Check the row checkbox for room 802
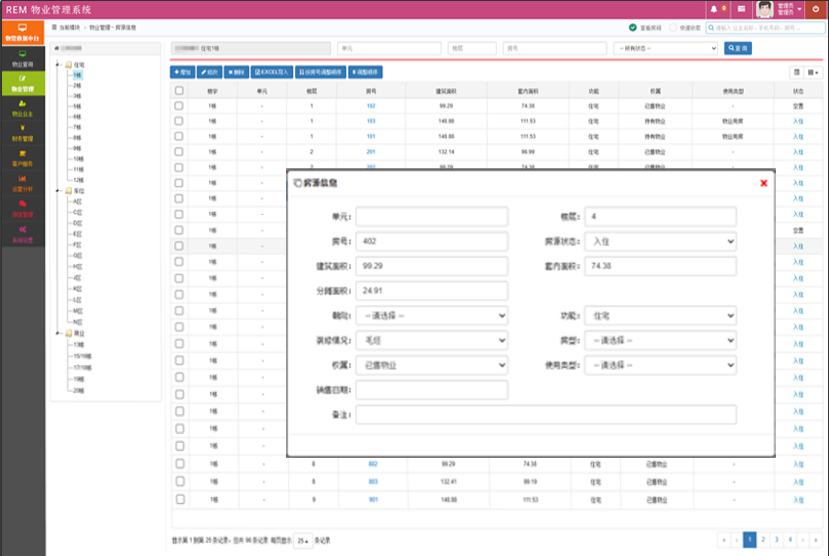 click(180, 464)
